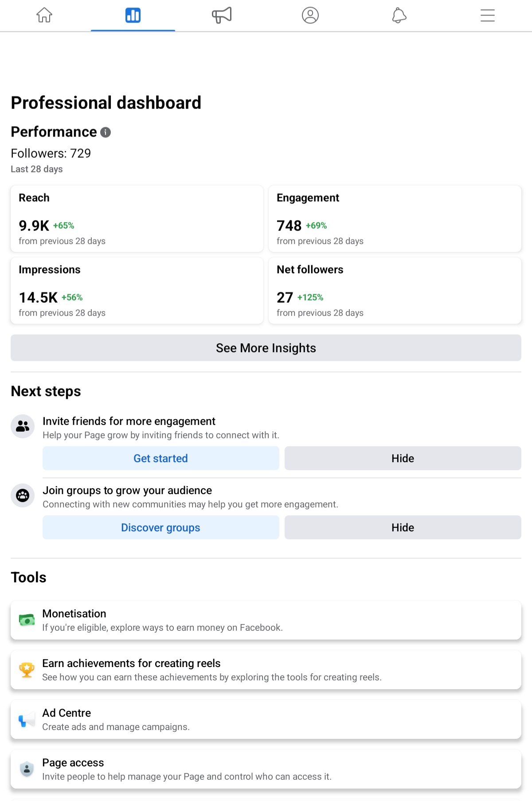532x801 pixels.
Task: Click the invite friends people icon
Action: coord(23,426)
